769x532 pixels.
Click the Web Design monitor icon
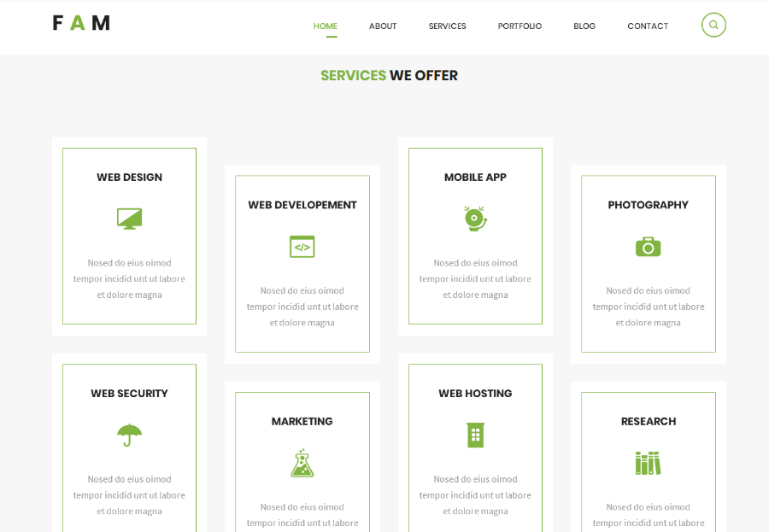(x=130, y=219)
